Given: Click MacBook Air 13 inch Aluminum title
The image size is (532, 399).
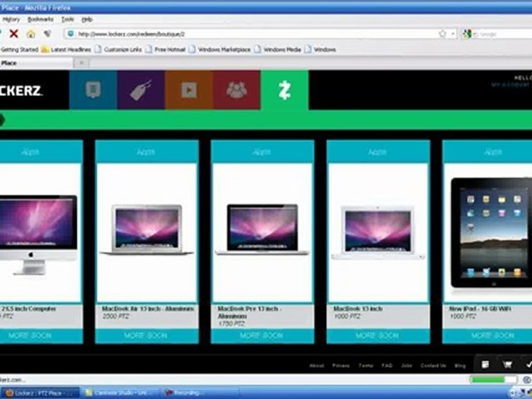Looking at the screenshot, I should point(148,309).
